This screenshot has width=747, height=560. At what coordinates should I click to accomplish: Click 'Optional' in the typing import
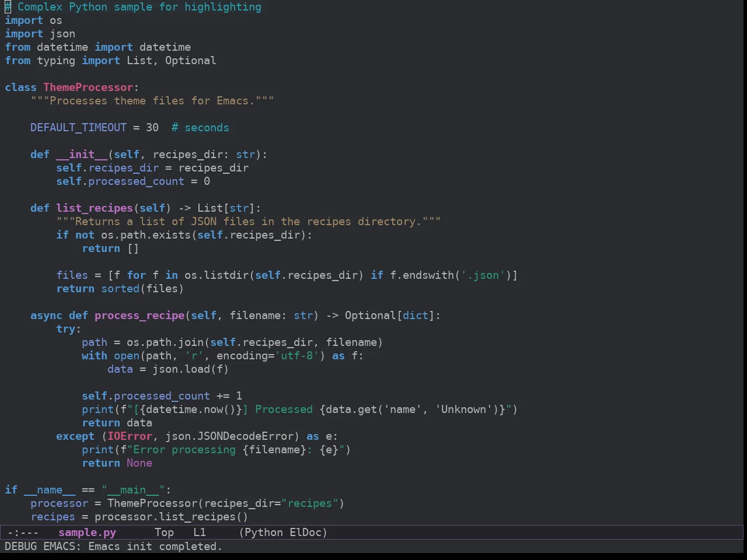pyautogui.click(x=190, y=61)
